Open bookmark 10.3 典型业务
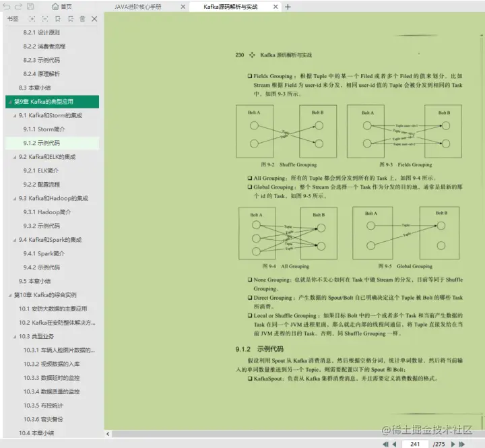 click(36, 336)
